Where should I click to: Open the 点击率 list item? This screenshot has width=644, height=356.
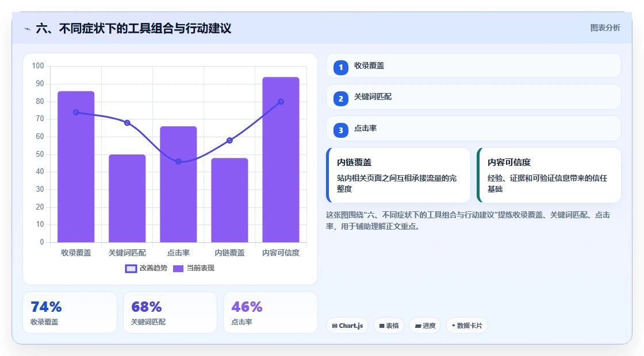[x=474, y=129]
